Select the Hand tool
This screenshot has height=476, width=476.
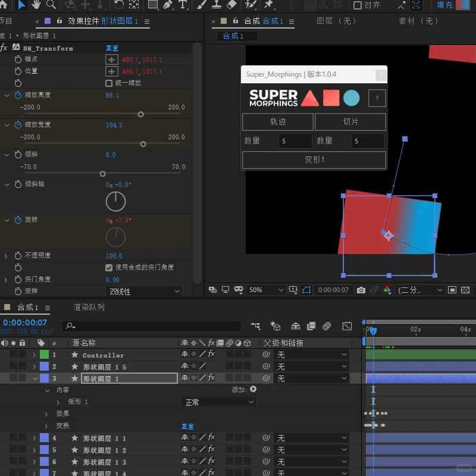pyautogui.click(x=36, y=5)
